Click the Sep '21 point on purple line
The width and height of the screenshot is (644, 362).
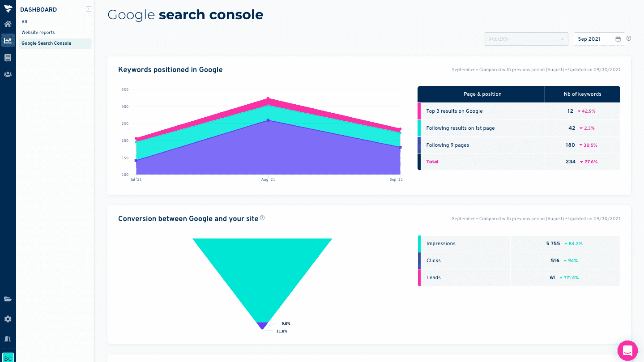(x=400, y=147)
